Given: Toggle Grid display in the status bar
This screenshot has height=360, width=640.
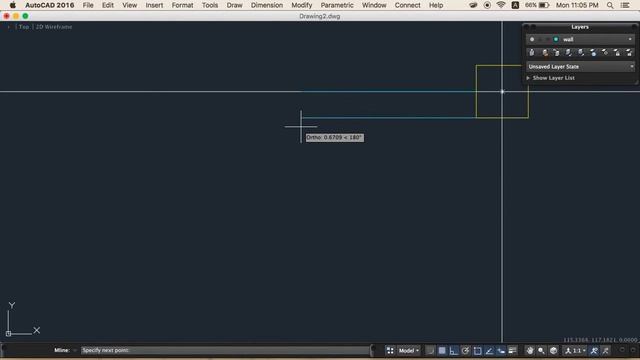Looking at the screenshot, I should [442, 351].
